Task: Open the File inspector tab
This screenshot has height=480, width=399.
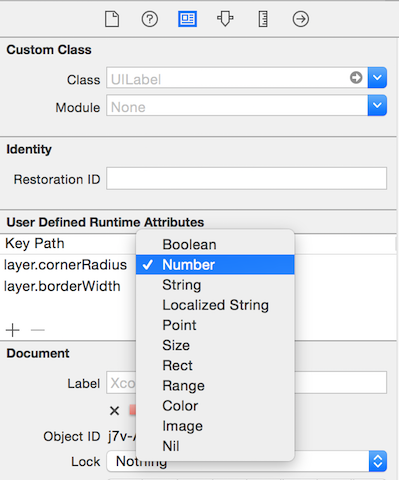Action: click(112, 19)
